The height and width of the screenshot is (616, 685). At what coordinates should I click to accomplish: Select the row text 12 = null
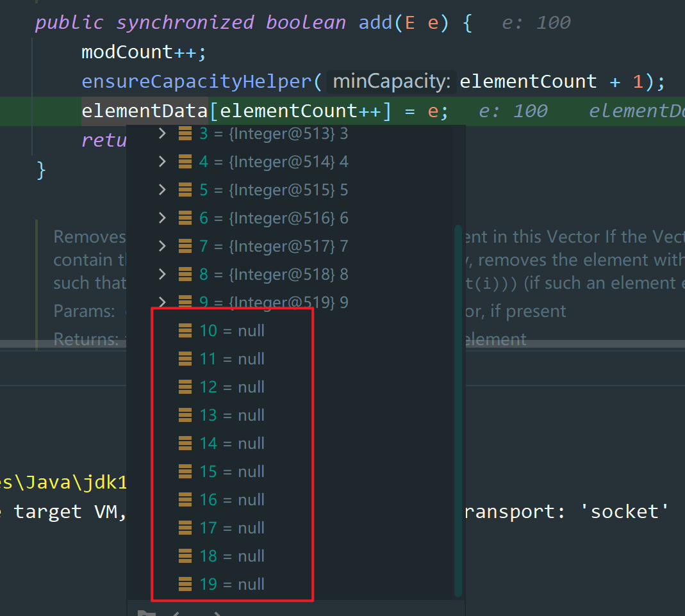pos(232,387)
